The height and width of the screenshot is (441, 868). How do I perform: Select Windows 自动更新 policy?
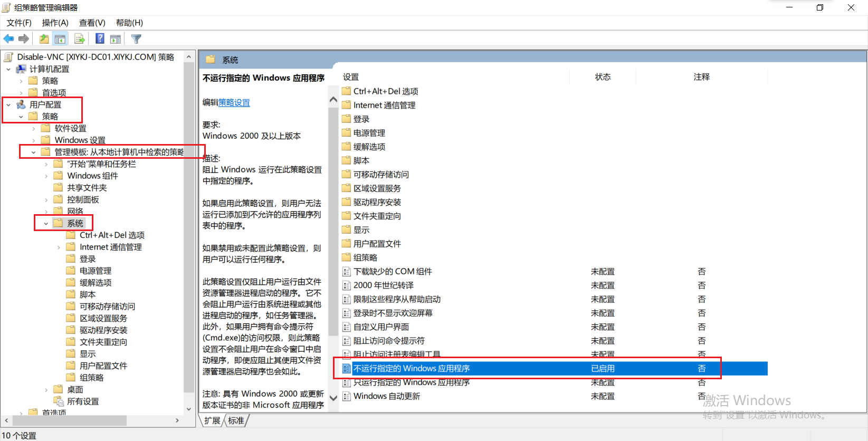point(387,396)
